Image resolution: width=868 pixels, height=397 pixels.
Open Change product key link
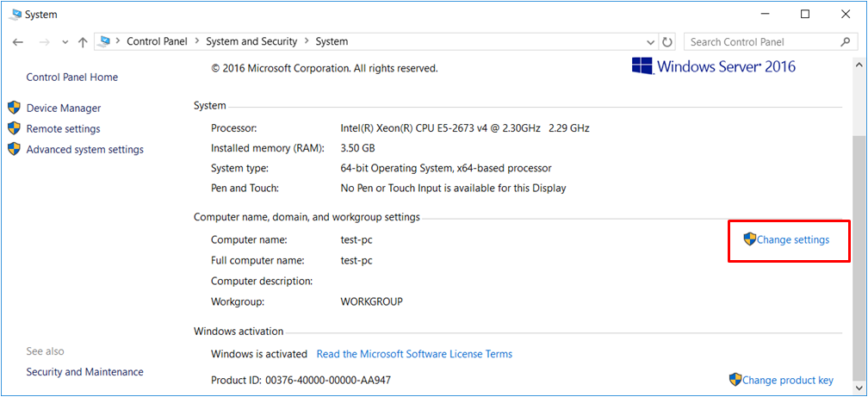(787, 380)
